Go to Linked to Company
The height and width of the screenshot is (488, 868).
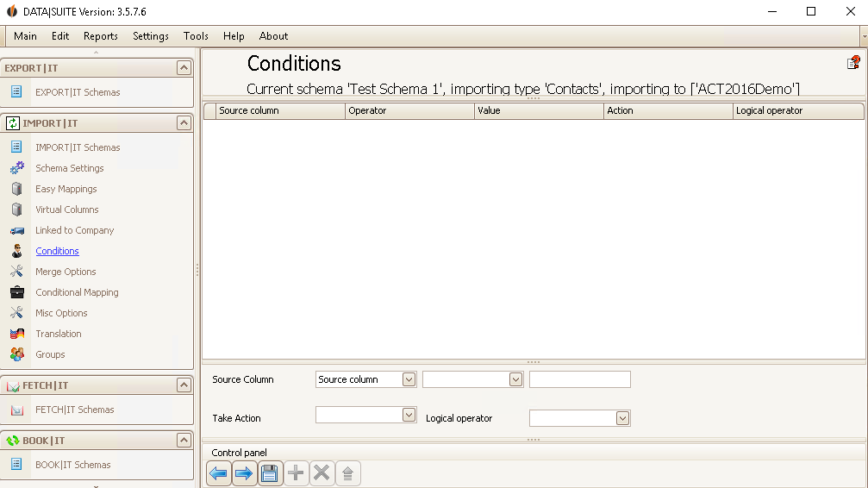tap(75, 230)
